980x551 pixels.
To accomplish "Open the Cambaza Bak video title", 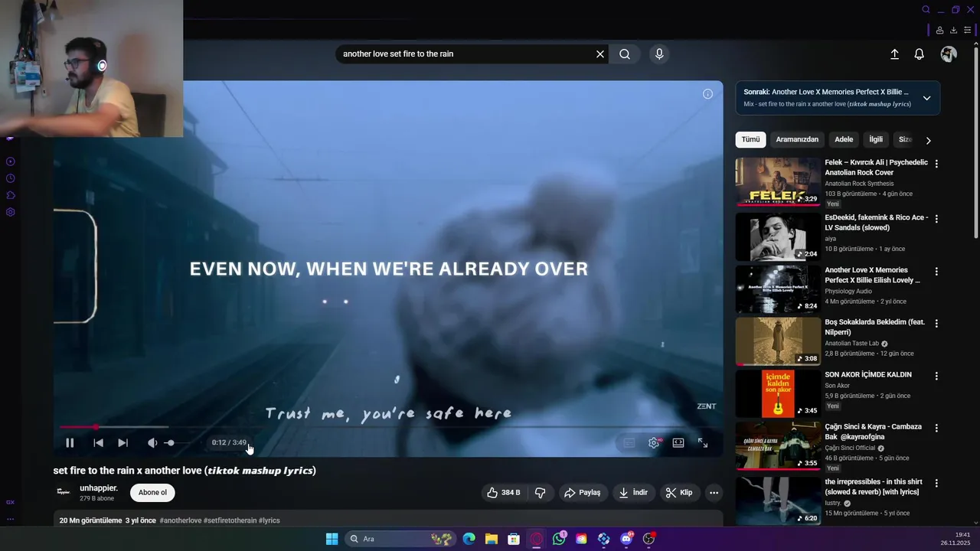I will pos(874,432).
